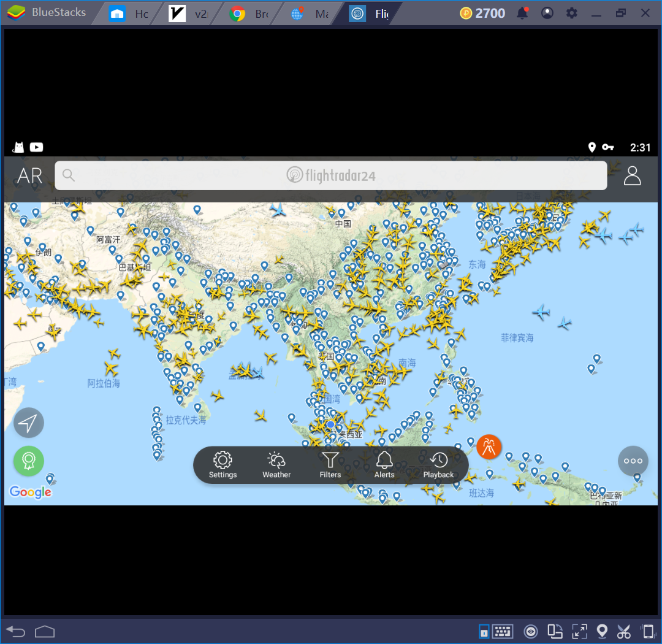662x644 pixels.
Task: Open Weather in the bottom toolbar
Action: pos(276,465)
